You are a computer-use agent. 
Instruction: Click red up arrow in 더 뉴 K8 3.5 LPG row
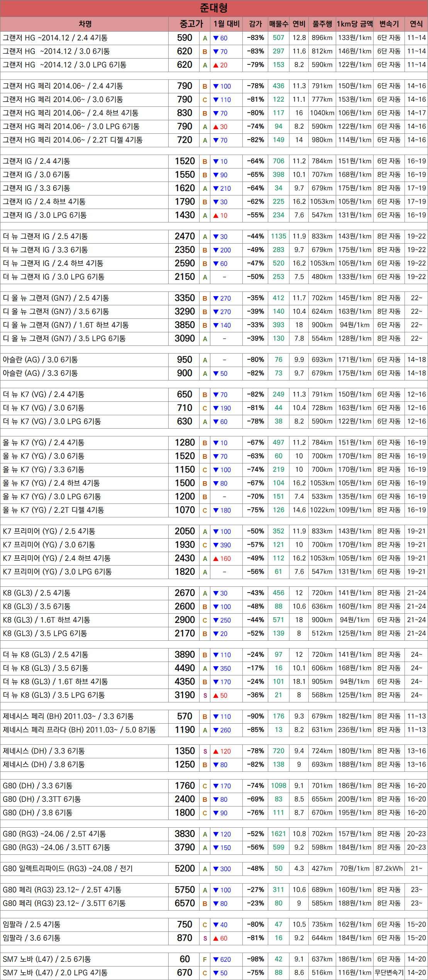[216, 695]
